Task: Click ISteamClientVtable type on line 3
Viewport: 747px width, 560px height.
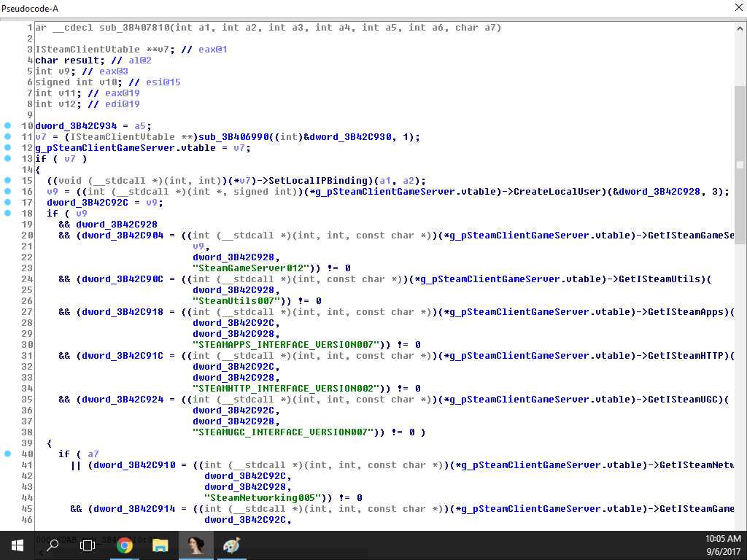Action: pyautogui.click(x=88, y=50)
